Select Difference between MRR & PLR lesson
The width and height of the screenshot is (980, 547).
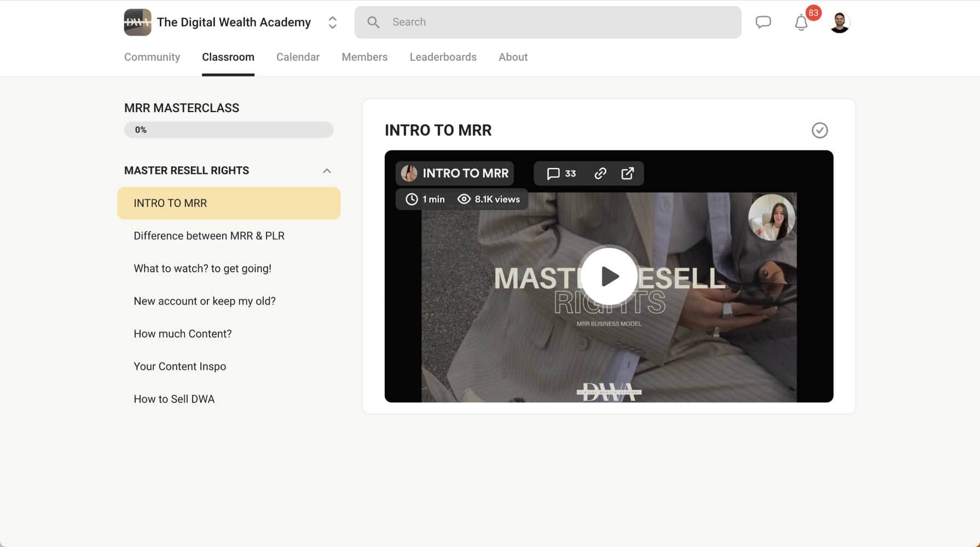(209, 235)
